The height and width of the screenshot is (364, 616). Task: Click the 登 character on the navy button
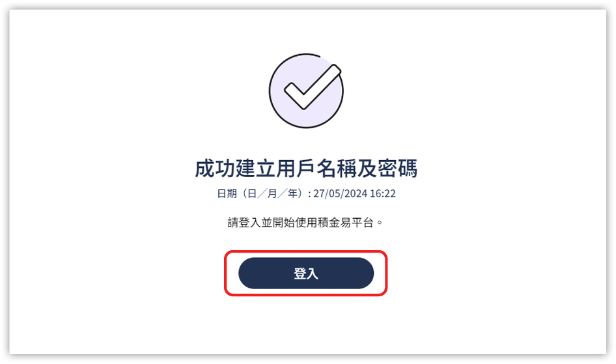click(300, 273)
